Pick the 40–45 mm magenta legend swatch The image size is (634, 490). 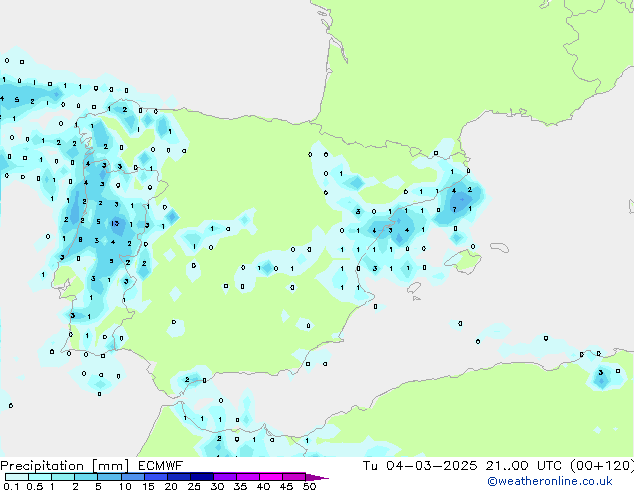271,477
